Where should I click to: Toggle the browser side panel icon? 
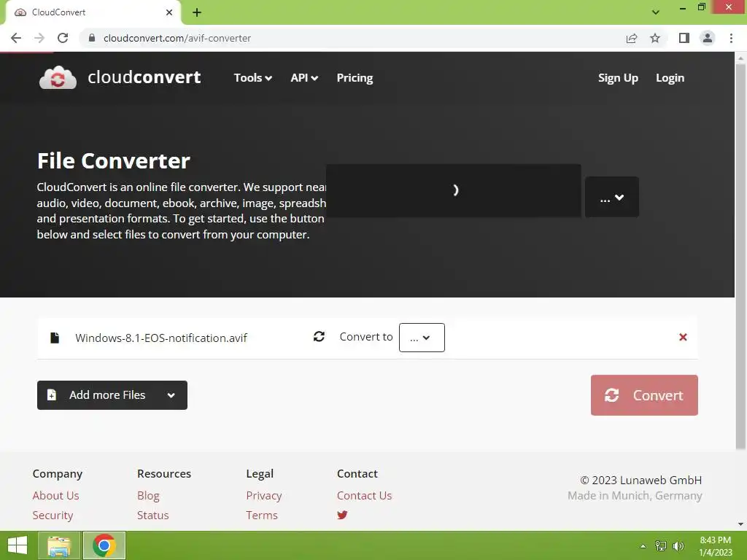tap(684, 38)
